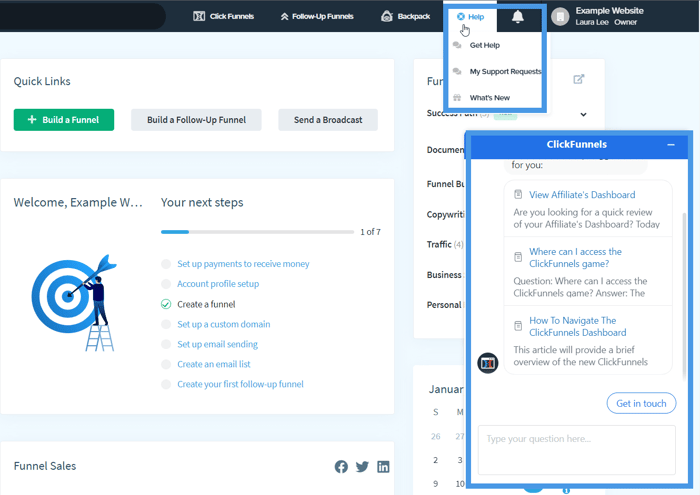This screenshot has height=495, width=700.
Task: Toggle the first follow-up funnel step circle
Action: (166, 384)
